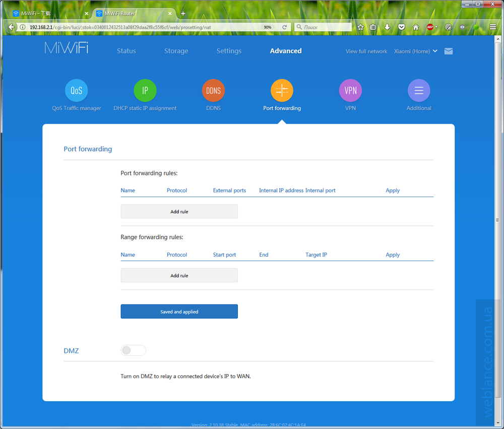Click the End column header
This screenshot has height=429, width=504.
tap(264, 255)
